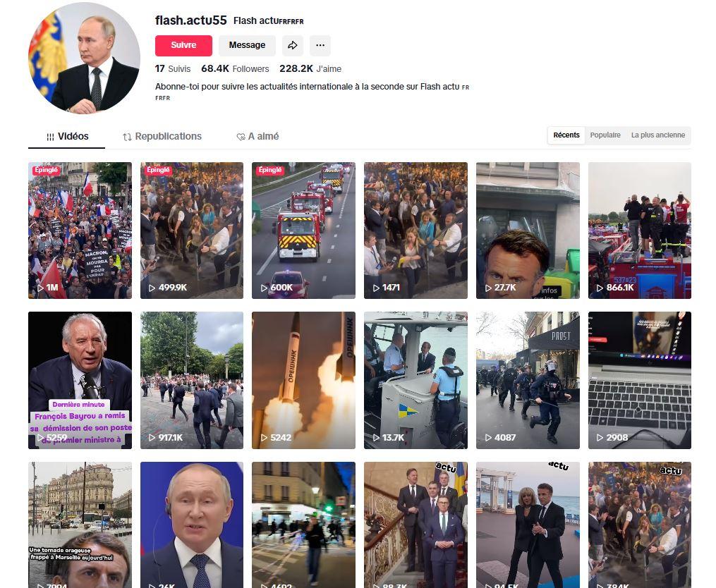This screenshot has width=716, height=588.
Task: Click the Vidéos grid icon
Action: (x=50, y=137)
